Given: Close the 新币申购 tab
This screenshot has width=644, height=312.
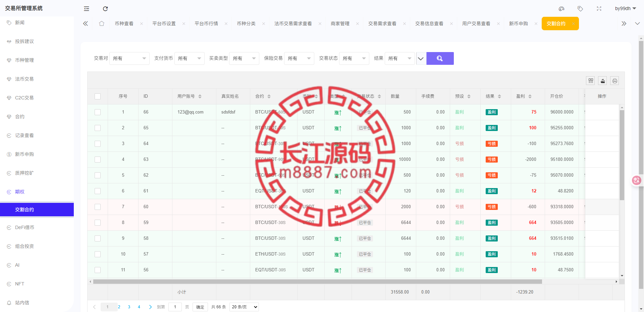Looking at the screenshot, I should (x=536, y=24).
